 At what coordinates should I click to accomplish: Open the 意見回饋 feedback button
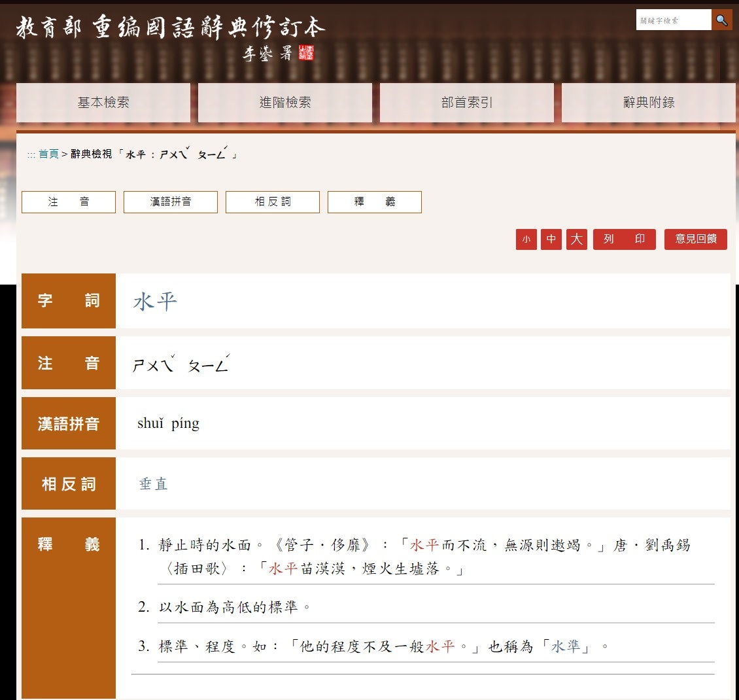pos(696,239)
